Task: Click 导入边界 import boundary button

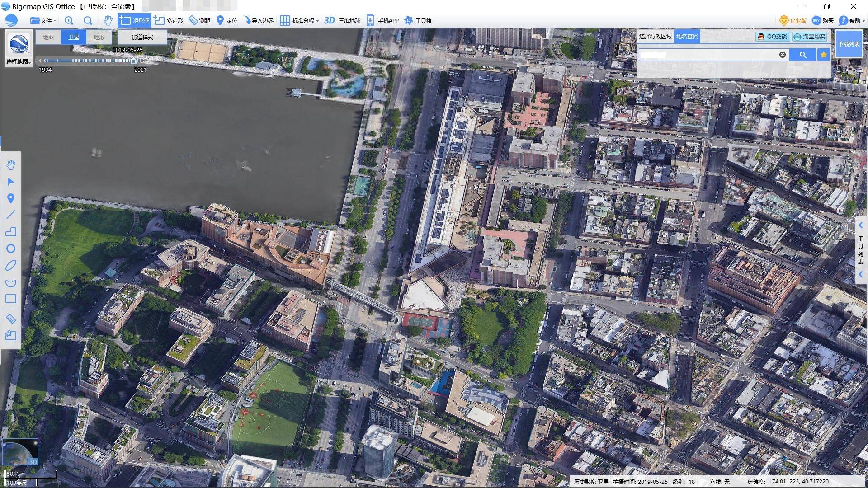Action: click(259, 20)
